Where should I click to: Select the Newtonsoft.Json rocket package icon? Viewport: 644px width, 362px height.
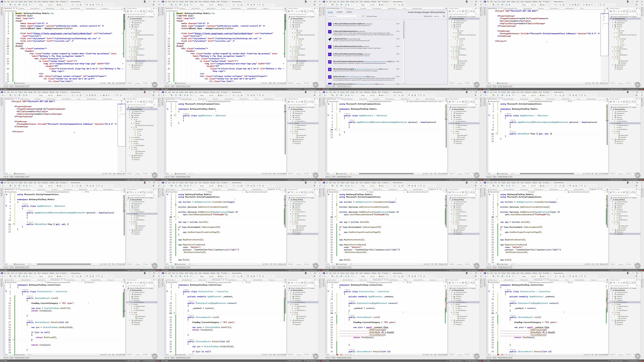(x=330, y=39)
